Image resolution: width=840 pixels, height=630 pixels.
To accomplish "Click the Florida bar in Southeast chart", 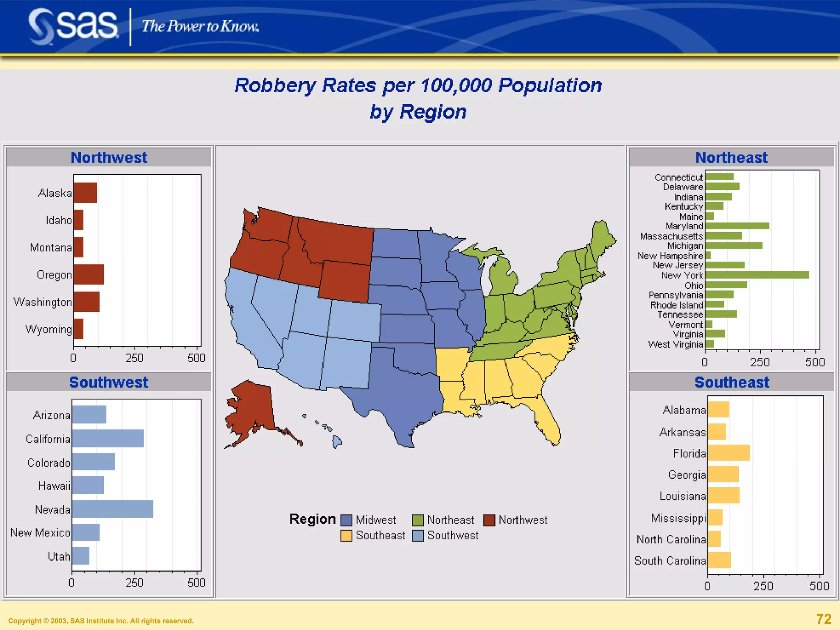I will point(728,453).
